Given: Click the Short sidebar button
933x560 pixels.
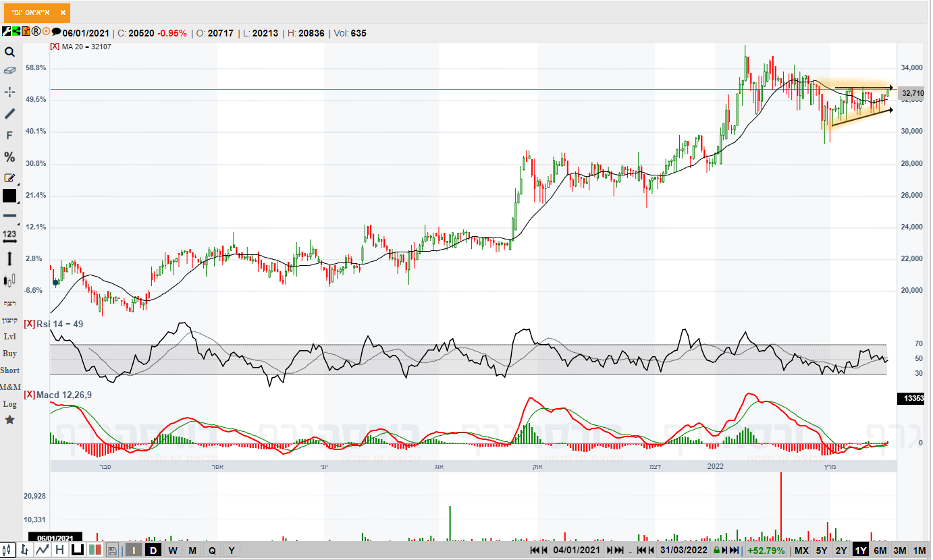Looking at the screenshot, I should click(9, 370).
